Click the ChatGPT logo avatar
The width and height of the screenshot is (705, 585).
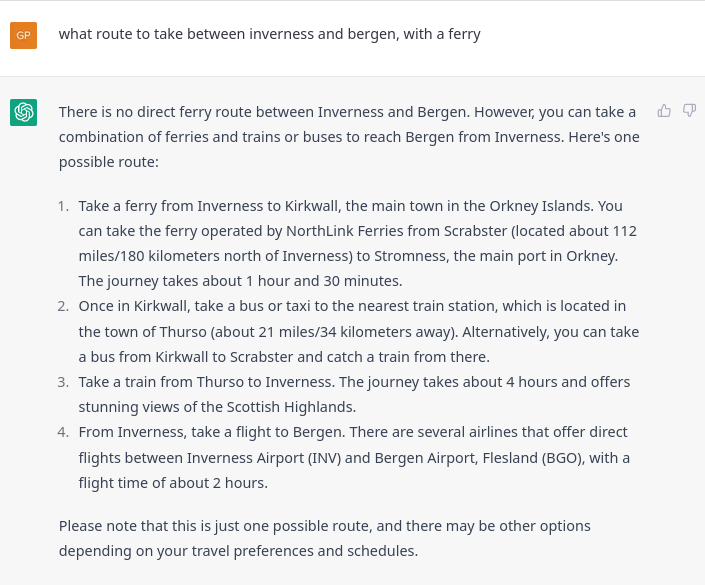(23, 112)
